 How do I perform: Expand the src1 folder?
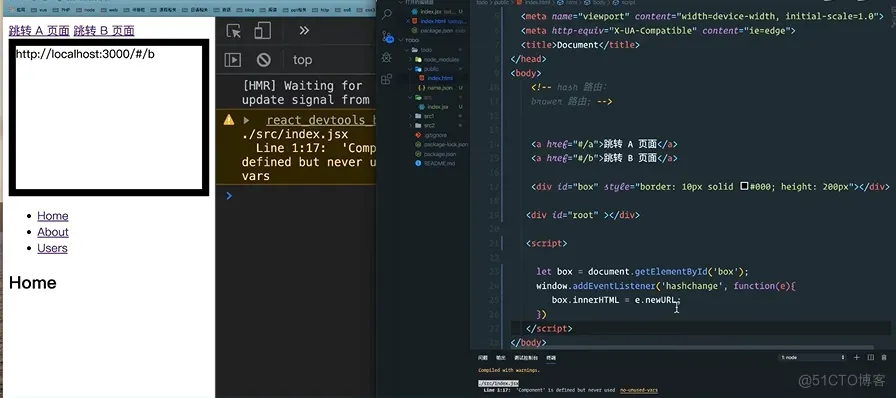[410, 116]
